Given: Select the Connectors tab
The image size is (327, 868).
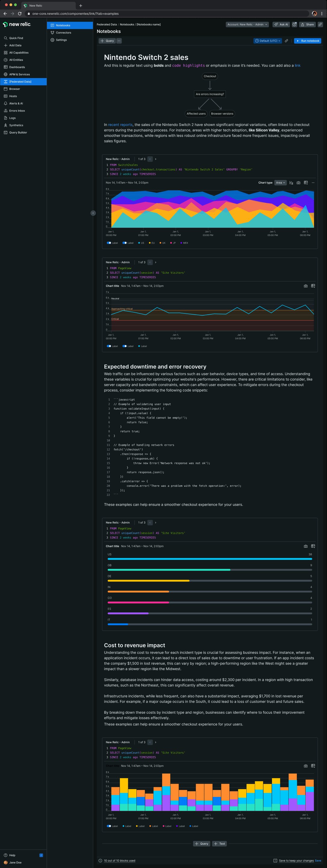Looking at the screenshot, I should pyautogui.click(x=70, y=33).
